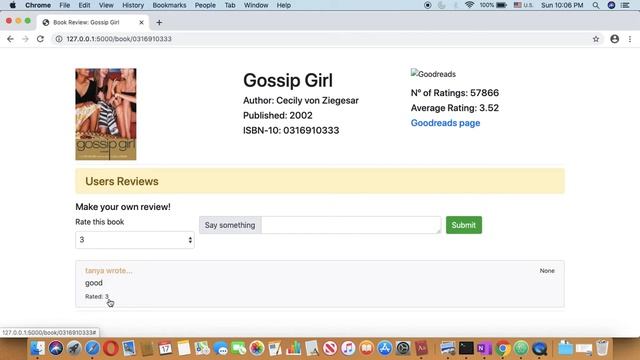Open the Help menu
Screen dimensions: 640x360
[x=284, y=5]
